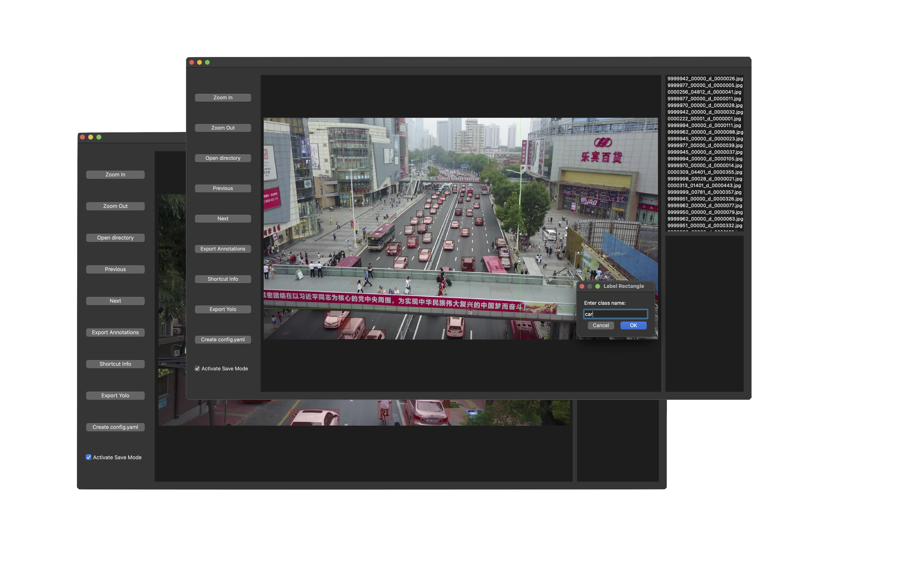Click Next in the front window
This screenshot has width=905, height=588.
coord(223,219)
